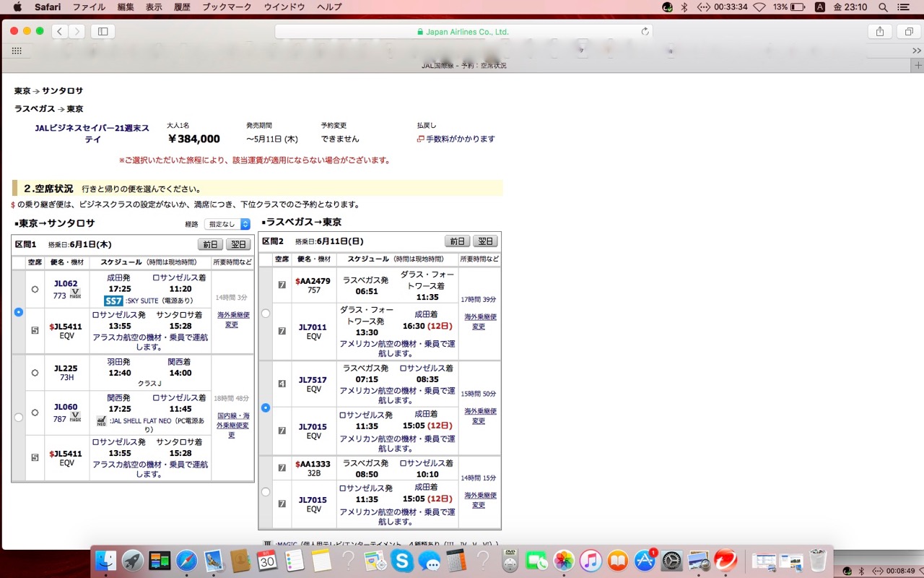
Task: Open the ウインドウ menu
Action: [284, 7]
